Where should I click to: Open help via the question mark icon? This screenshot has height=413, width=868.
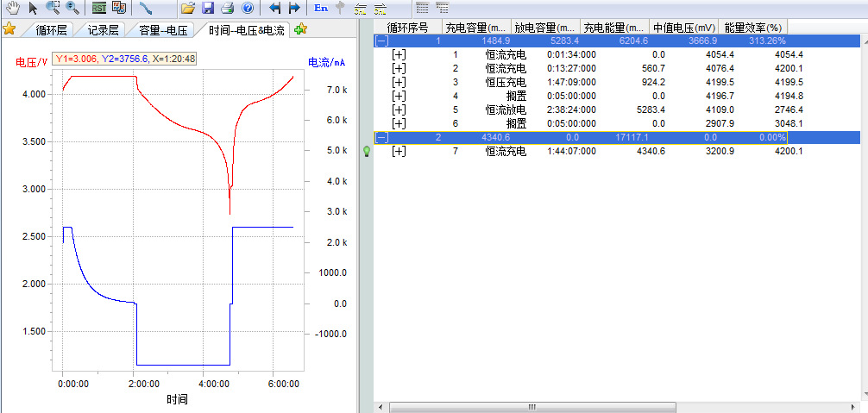(x=248, y=8)
